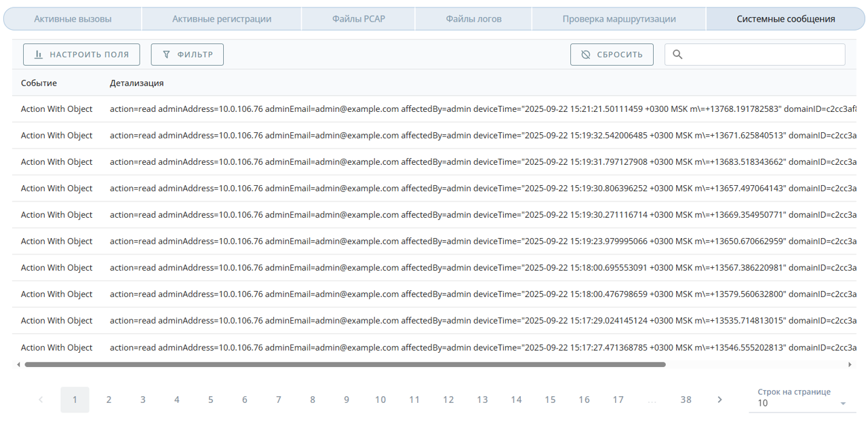Click right arrow of horizontal scrollbar
This screenshot has width=868, height=426.
850,365
